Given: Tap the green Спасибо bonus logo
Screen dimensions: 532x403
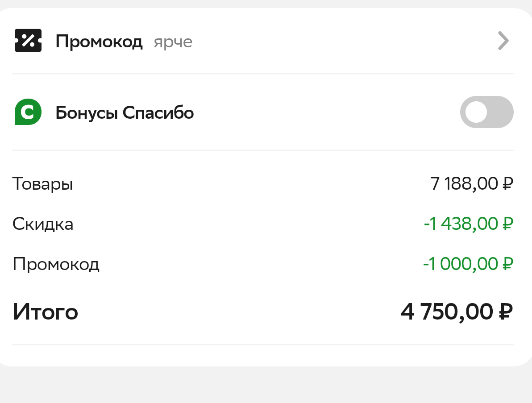Looking at the screenshot, I should [x=28, y=112].
